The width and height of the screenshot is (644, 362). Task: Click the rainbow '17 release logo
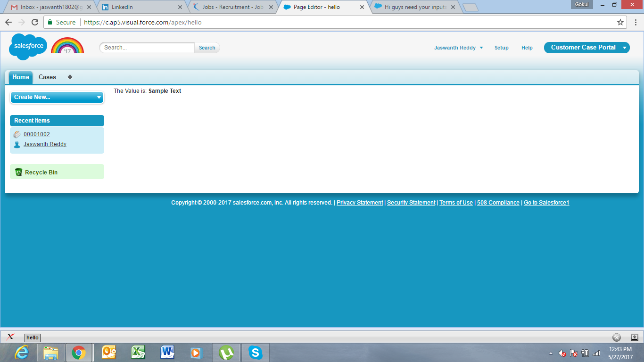[x=67, y=46]
